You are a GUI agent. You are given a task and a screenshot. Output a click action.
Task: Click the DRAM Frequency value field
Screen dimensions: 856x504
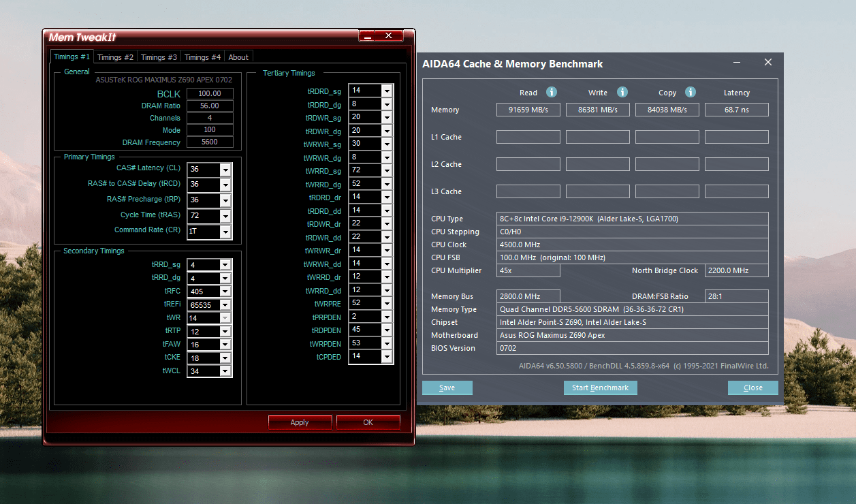(x=210, y=142)
